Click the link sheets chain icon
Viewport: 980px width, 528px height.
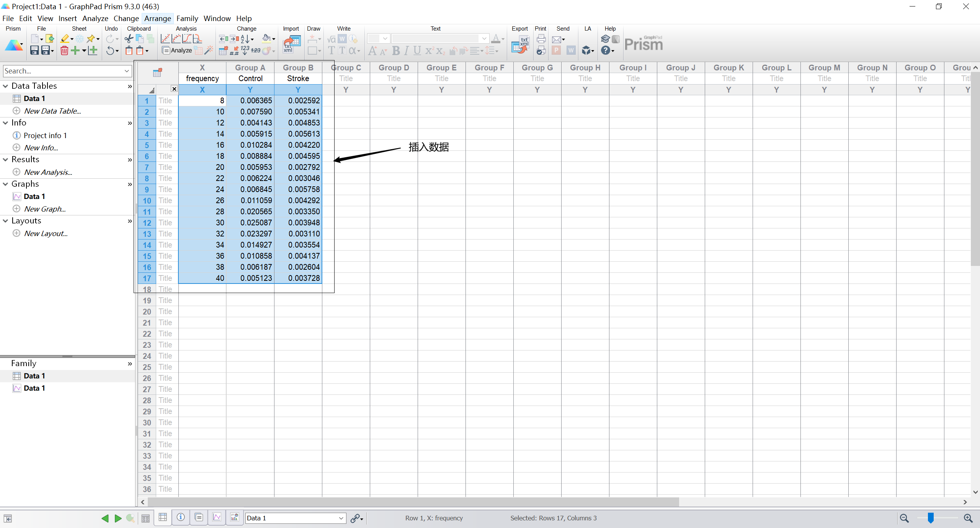[x=356, y=518]
